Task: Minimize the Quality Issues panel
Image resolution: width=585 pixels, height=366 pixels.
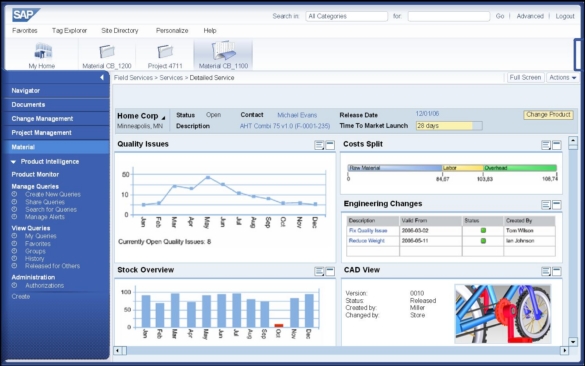Action: click(330, 145)
